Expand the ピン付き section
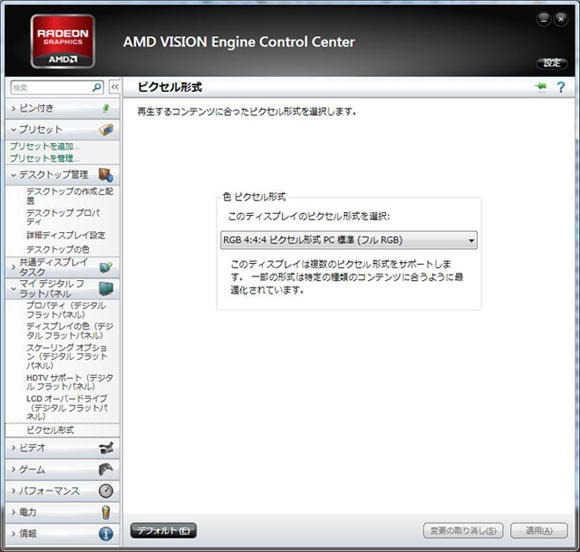The width and height of the screenshot is (580, 552). [14, 108]
